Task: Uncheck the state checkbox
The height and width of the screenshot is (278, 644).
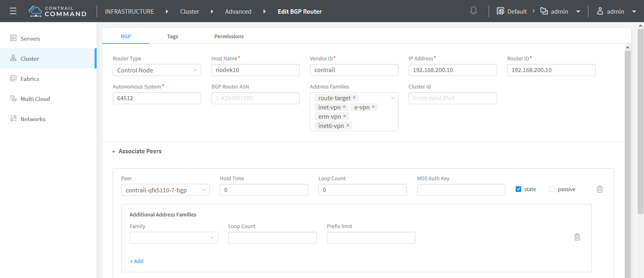Action: coord(518,189)
